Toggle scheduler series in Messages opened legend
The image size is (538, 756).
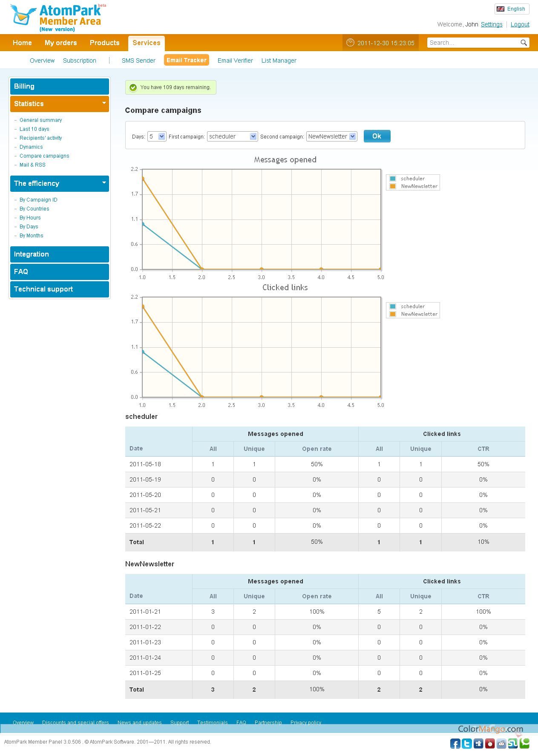412,179
